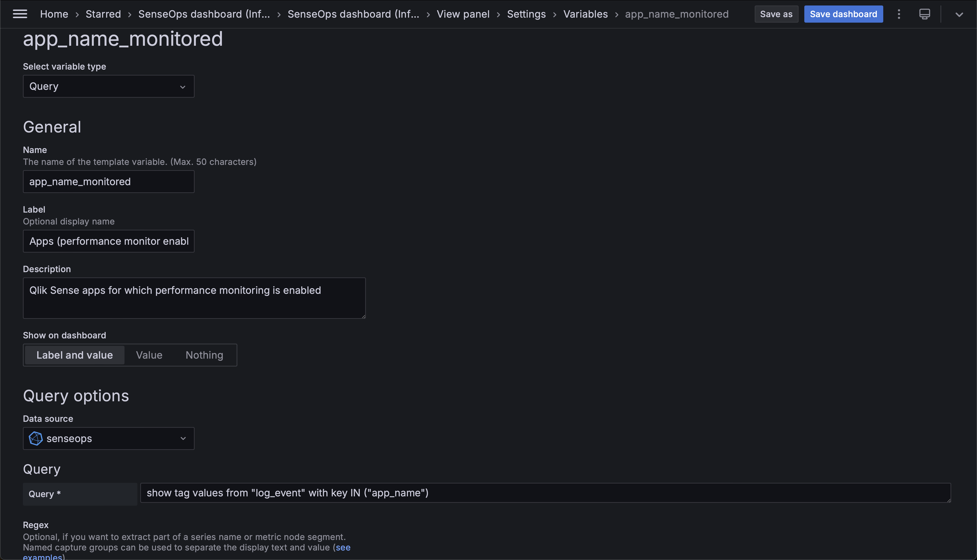This screenshot has width=977, height=560.
Task: Open the variable type dropdown
Action: tap(108, 86)
